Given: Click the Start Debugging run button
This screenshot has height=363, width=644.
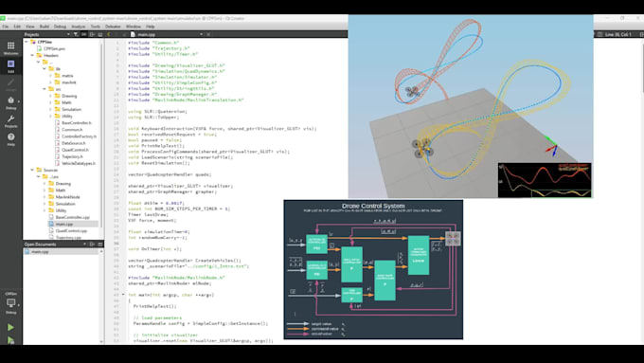Looking at the screenshot, I should [10, 340].
